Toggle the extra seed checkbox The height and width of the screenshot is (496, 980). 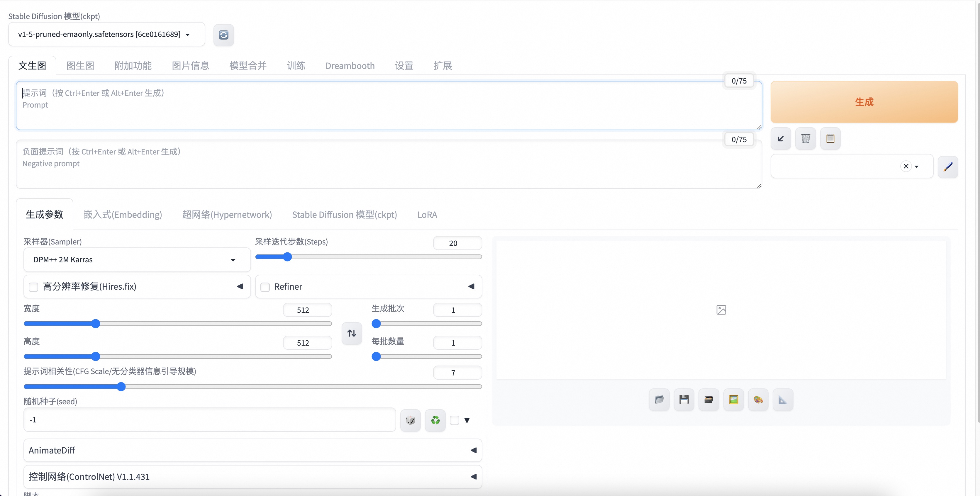(x=454, y=420)
